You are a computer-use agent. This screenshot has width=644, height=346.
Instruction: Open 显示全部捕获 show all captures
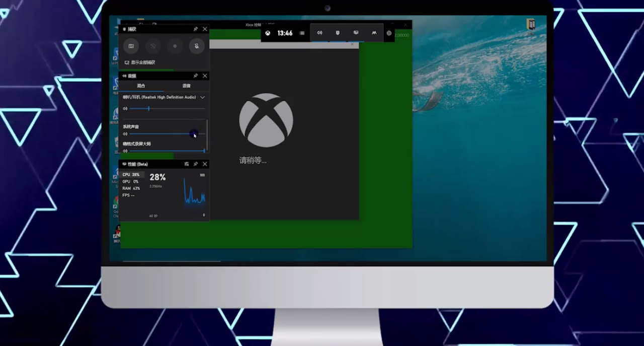coord(140,62)
